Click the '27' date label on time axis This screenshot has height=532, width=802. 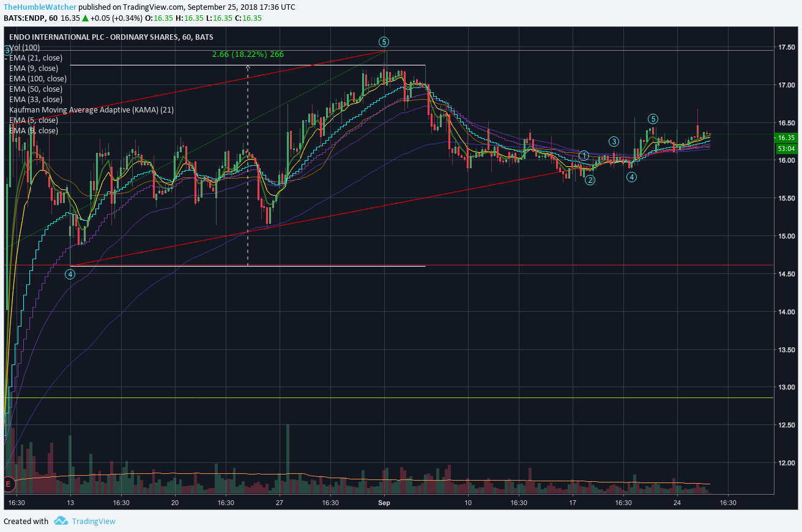pos(279,503)
